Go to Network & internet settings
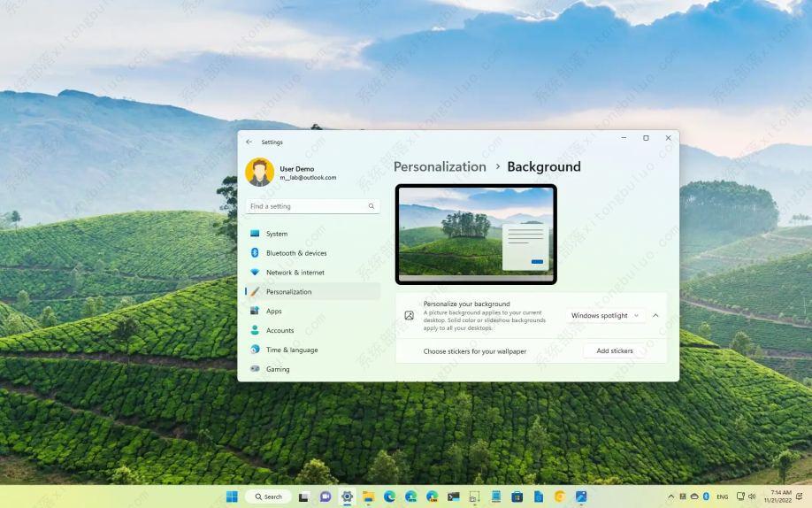 [x=295, y=273]
